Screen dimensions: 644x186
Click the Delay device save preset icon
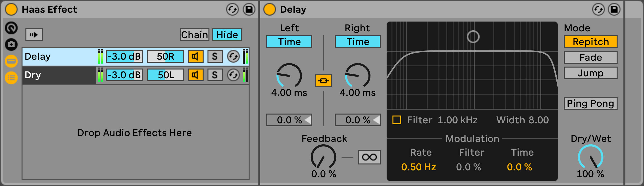(614, 10)
